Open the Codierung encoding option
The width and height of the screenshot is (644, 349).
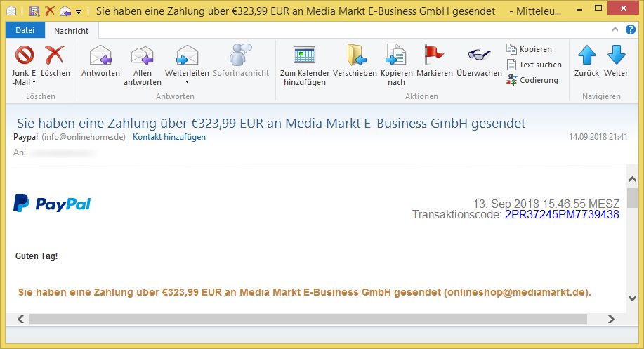(x=532, y=80)
